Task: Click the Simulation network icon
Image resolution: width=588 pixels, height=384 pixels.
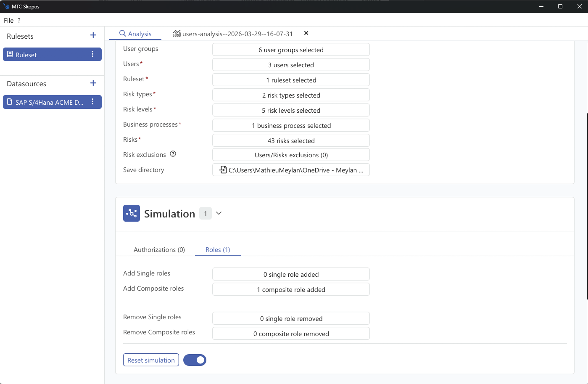Action: point(132,213)
